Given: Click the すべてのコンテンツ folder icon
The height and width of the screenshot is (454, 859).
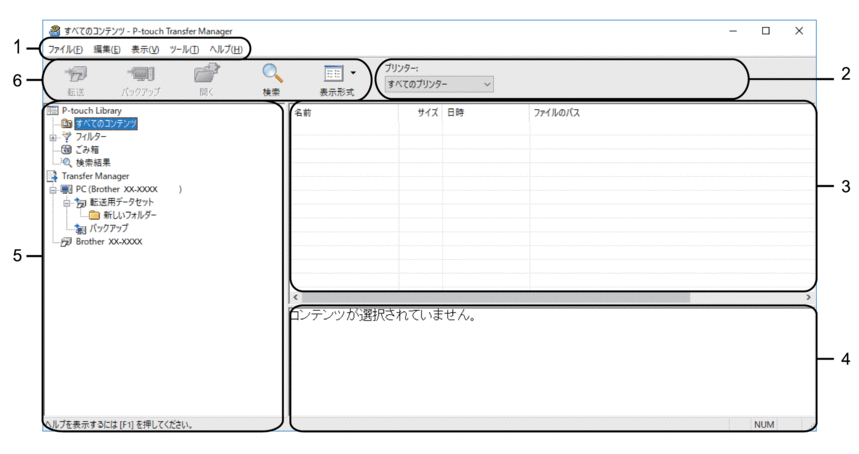Looking at the screenshot, I should pyautogui.click(x=67, y=123).
